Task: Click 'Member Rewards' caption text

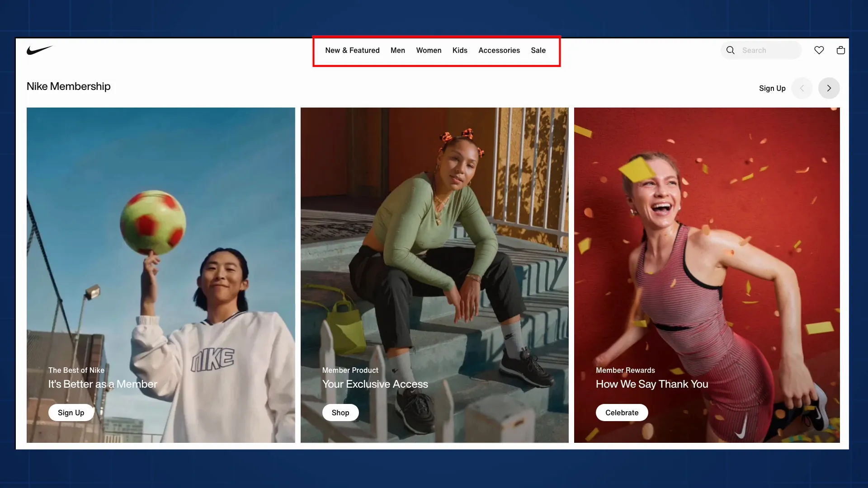Action: click(625, 370)
